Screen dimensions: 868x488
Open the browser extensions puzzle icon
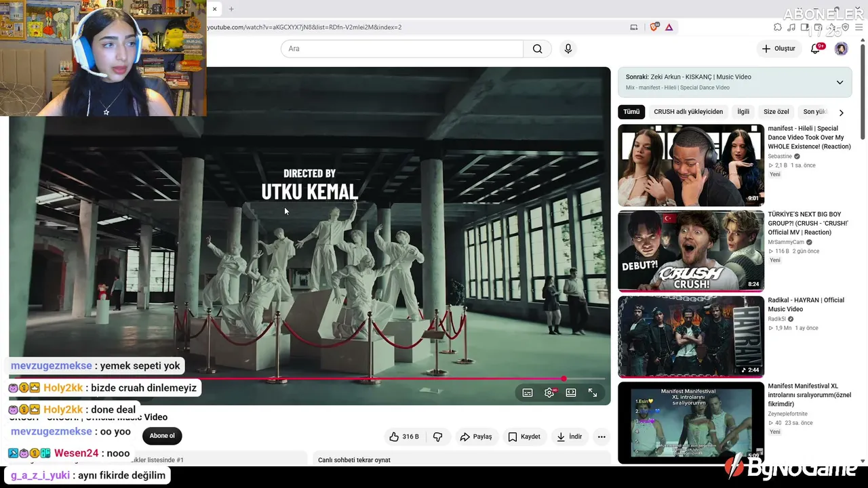778,27
